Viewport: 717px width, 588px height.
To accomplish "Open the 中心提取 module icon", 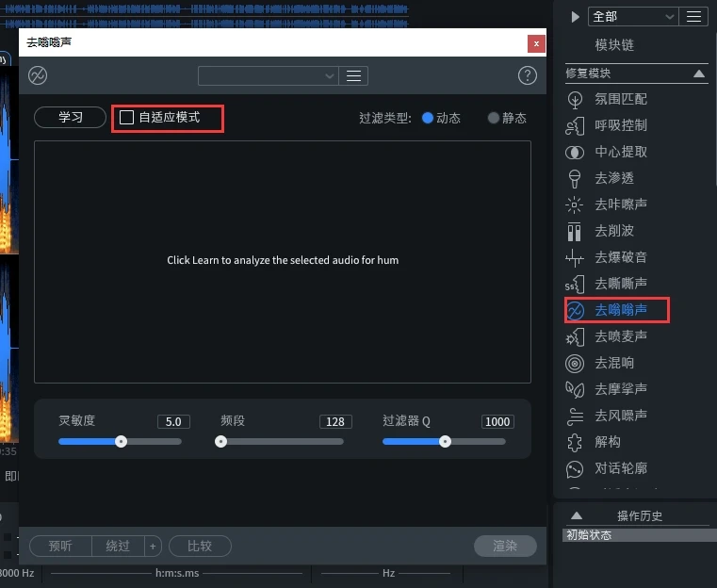I will (x=575, y=152).
